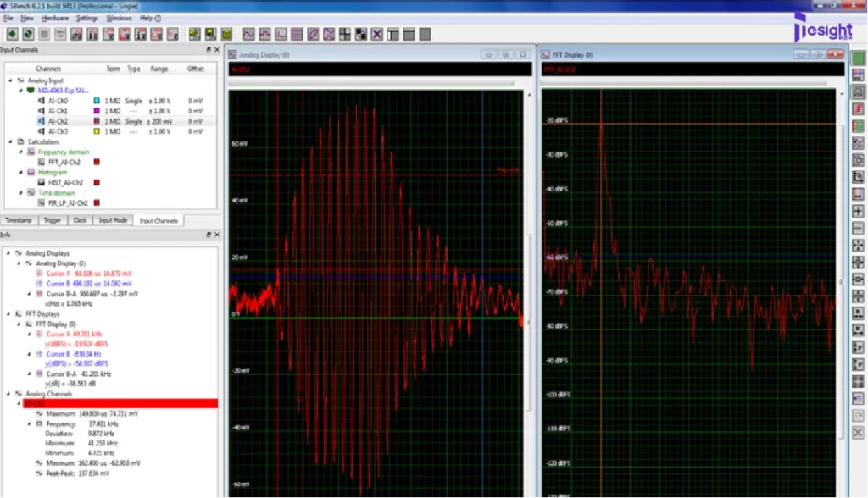Viewport: 868px width, 498px height.
Task: Collapse the Histogram node
Action: (x=21, y=172)
